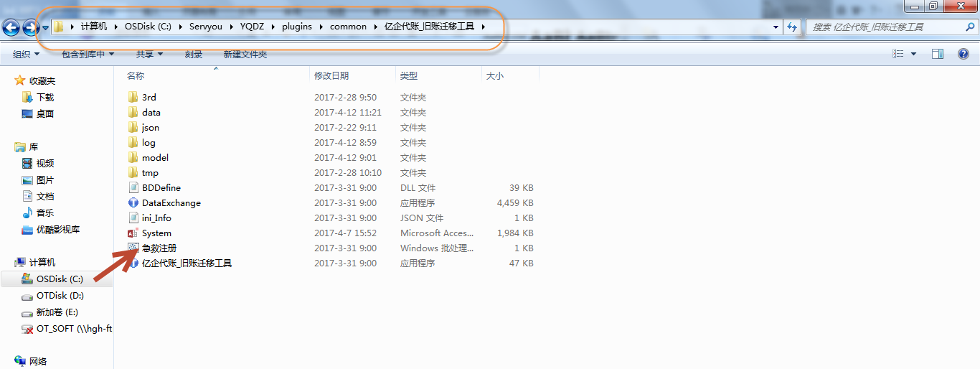Select the 急救注册 batch file icon
Viewport: 980px width, 369px height.
(x=133, y=248)
